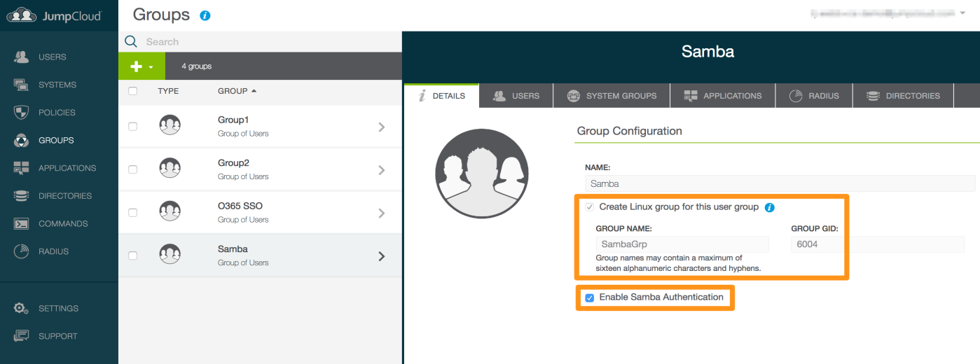This screenshot has height=364, width=980.
Task: Switch to the System Groups tab
Action: click(x=612, y=96)
